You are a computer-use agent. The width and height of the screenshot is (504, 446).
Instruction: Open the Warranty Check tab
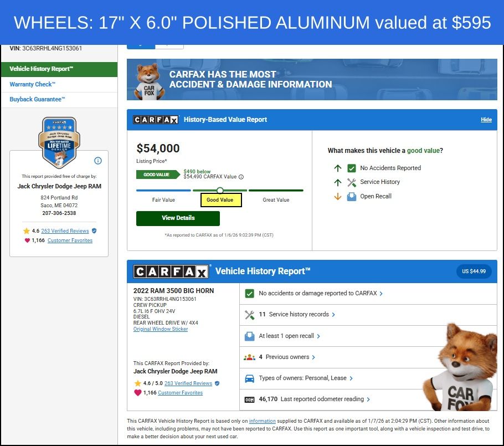[32, 85]
